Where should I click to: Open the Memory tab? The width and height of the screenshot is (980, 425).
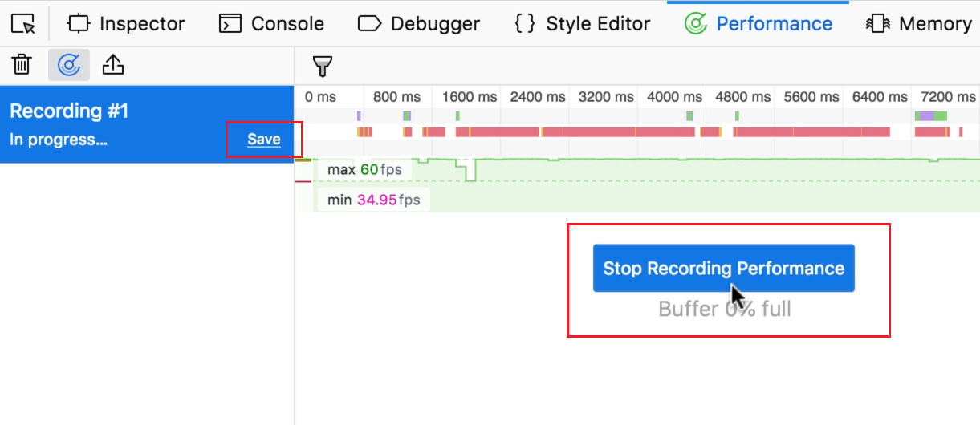(920, 24)
